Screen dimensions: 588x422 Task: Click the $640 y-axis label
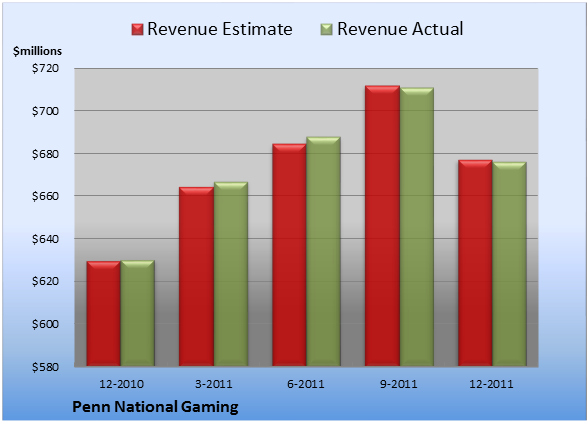pos(45,239)
